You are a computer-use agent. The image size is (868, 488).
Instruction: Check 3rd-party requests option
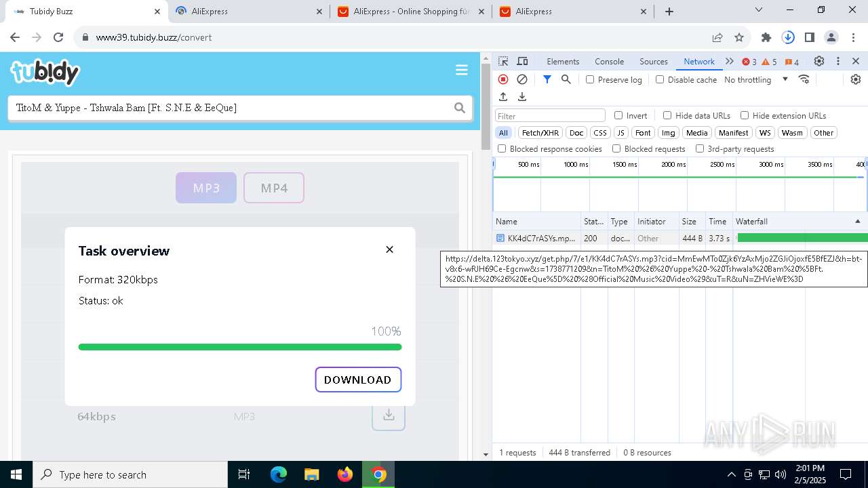click(700, 148)
